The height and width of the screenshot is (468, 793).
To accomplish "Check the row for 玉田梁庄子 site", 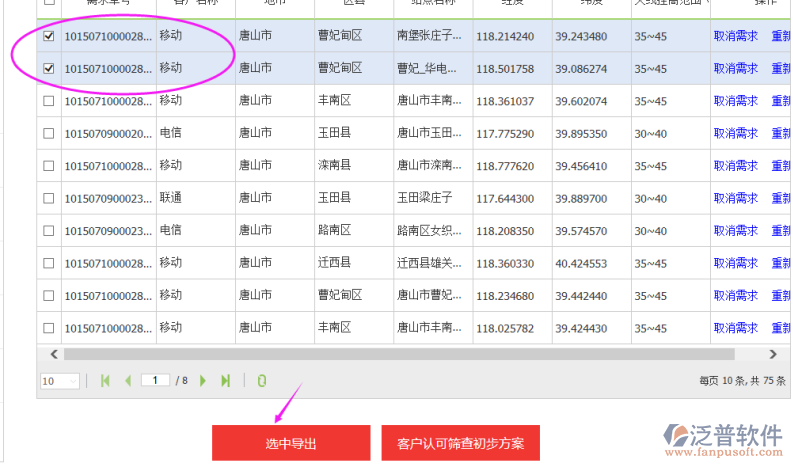I will click(x=49, y=198).
